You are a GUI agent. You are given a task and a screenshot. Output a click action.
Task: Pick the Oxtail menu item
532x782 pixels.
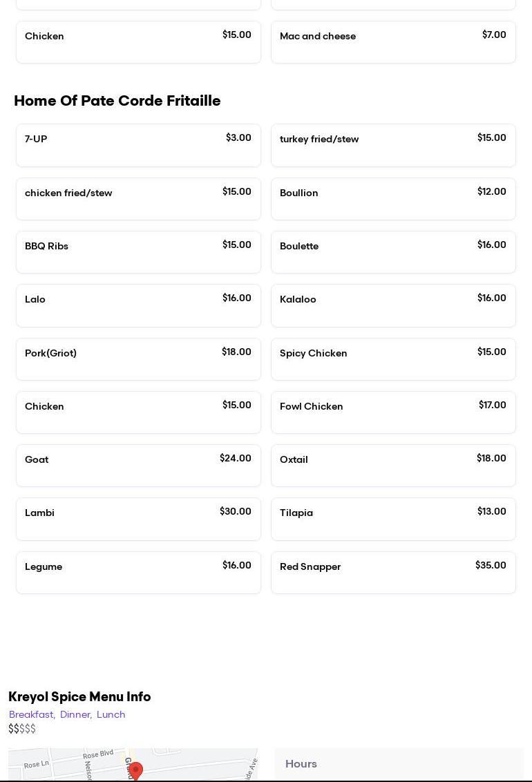393,466
